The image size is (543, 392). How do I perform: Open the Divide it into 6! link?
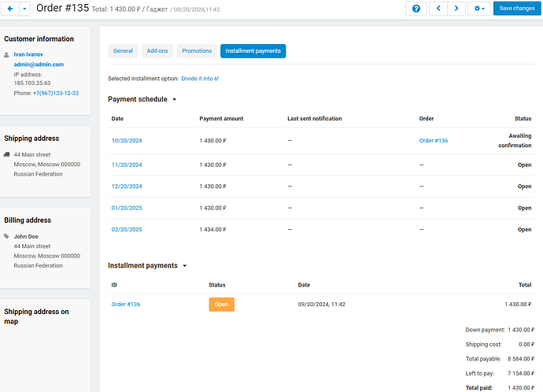[200, 79]
